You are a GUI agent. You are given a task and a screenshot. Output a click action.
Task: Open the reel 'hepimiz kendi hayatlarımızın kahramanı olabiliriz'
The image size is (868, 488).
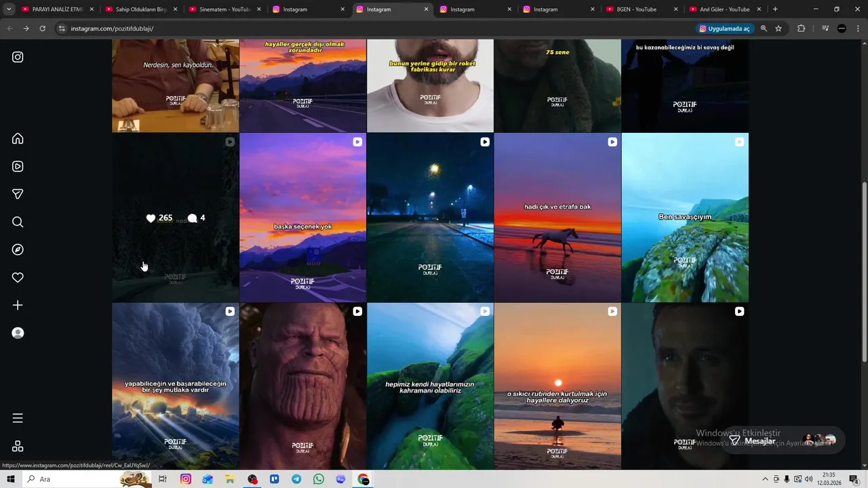click(430, 386)
